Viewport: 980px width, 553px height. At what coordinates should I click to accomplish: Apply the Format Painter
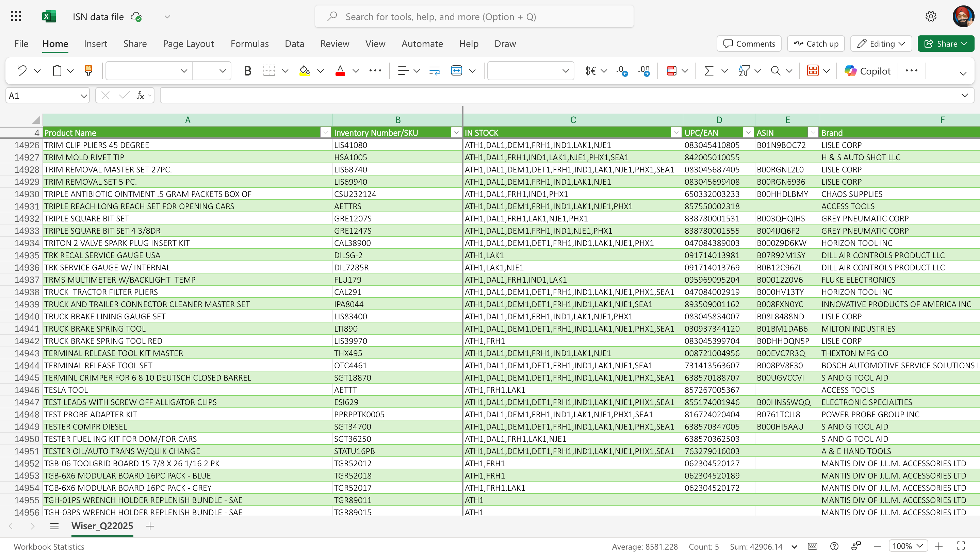click(88, 70)
